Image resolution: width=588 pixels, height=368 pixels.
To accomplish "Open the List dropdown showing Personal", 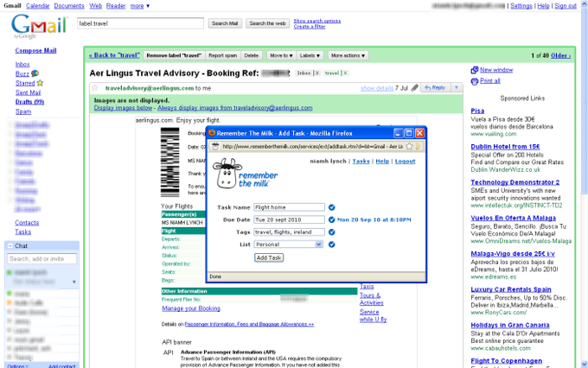I will coord(288,244).
